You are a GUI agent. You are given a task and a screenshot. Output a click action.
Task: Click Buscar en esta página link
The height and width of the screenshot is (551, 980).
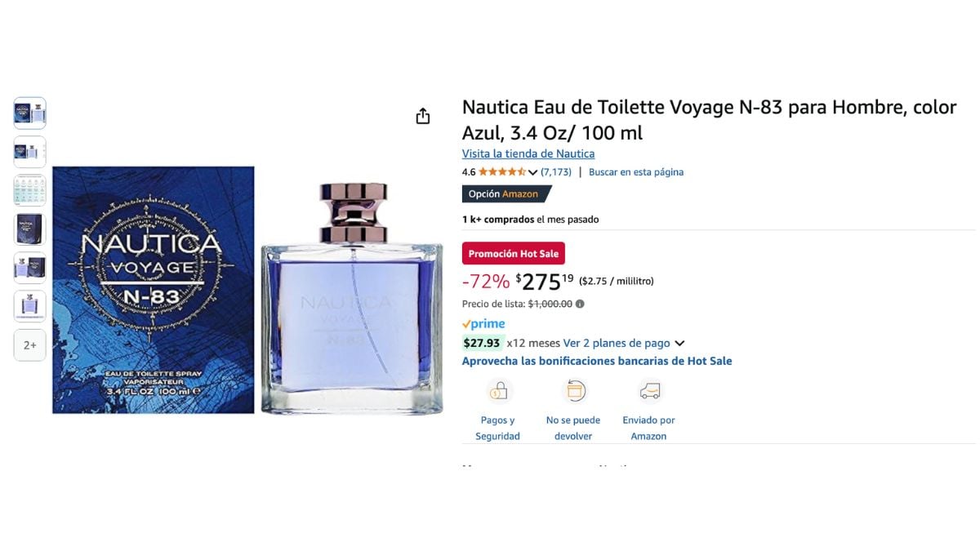636,172
